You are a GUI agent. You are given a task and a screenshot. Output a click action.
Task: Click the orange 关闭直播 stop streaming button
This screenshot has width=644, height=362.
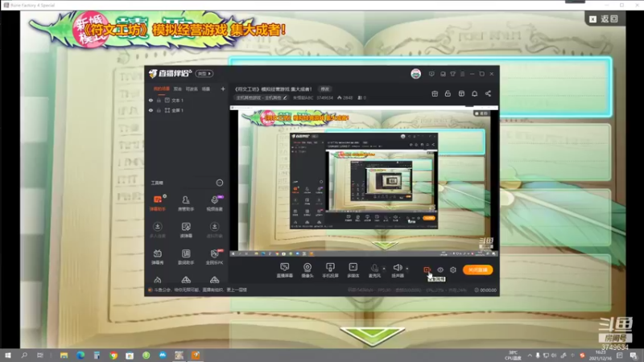(477, 269)
